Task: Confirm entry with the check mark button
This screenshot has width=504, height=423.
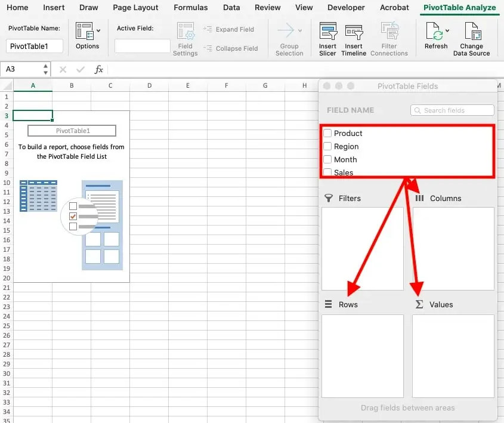Action: pos(81,69)
